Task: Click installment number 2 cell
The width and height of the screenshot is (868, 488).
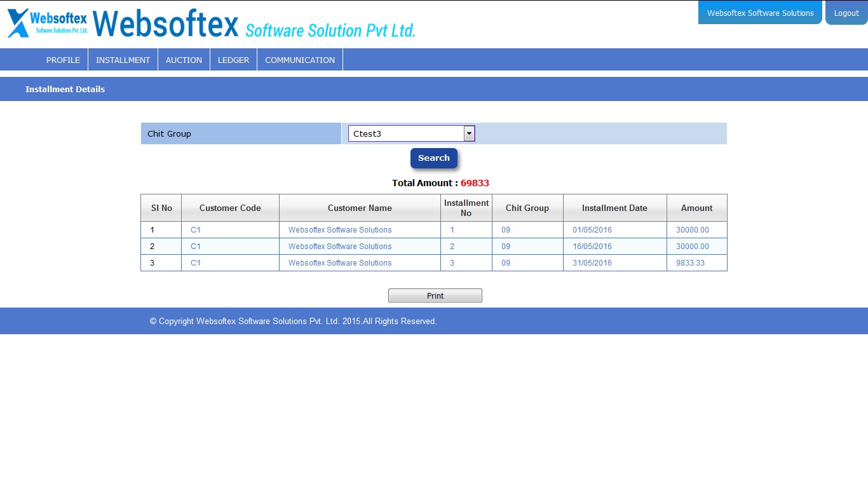Action: point(466,247)
